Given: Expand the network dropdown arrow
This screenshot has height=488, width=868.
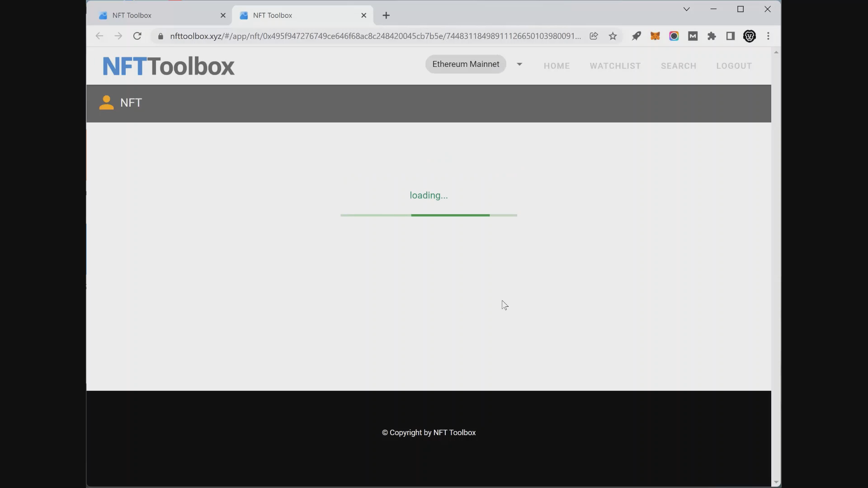Looking at the screenshot, I should [x=519, y=64].
